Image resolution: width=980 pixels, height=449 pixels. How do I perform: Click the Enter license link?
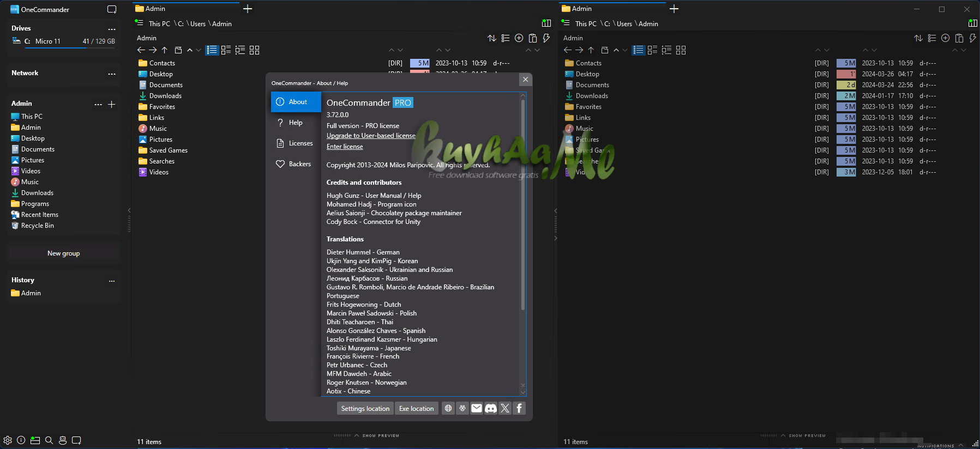(345, 147)
